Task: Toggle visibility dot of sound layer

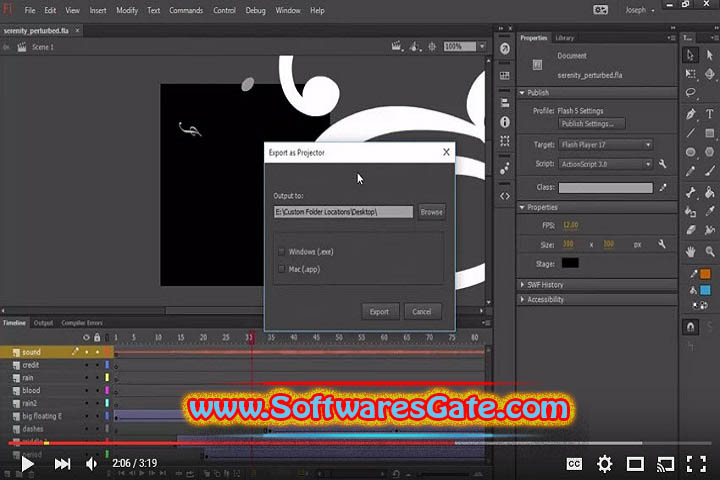Action: coord(86,352)
